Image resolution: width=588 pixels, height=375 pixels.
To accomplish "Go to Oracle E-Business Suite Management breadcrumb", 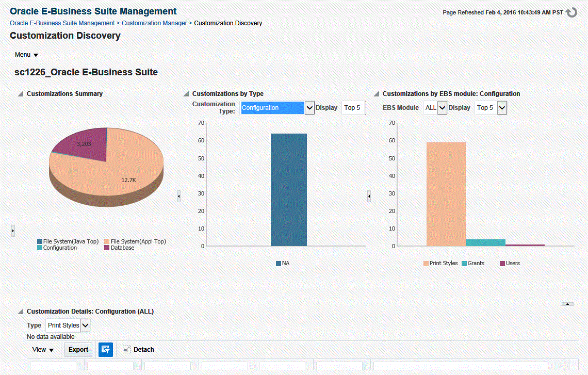I will point(62,23).
